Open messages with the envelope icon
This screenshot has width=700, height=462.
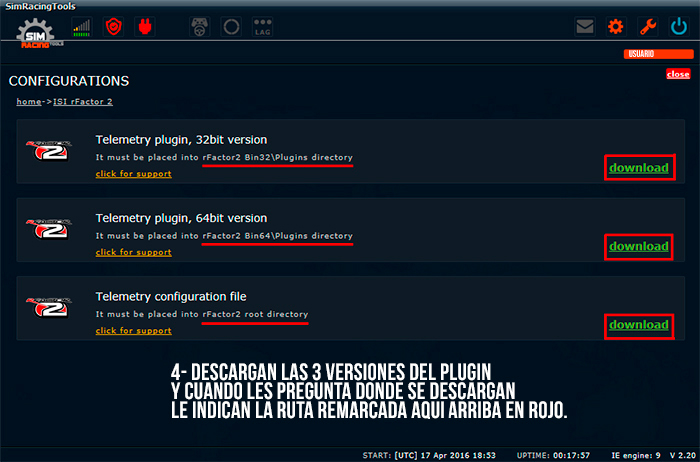pyautogui.click(x=586, y=27)
